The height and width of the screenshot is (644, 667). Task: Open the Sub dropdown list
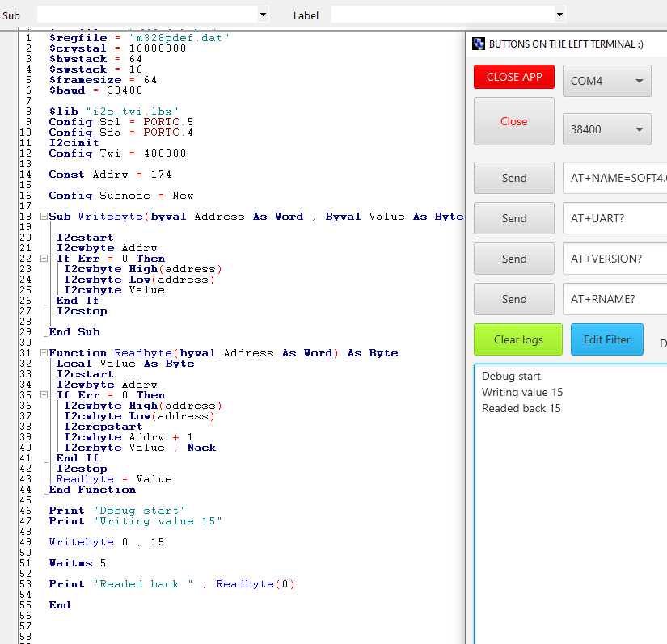pyautogui.click(x=263, y=15)
